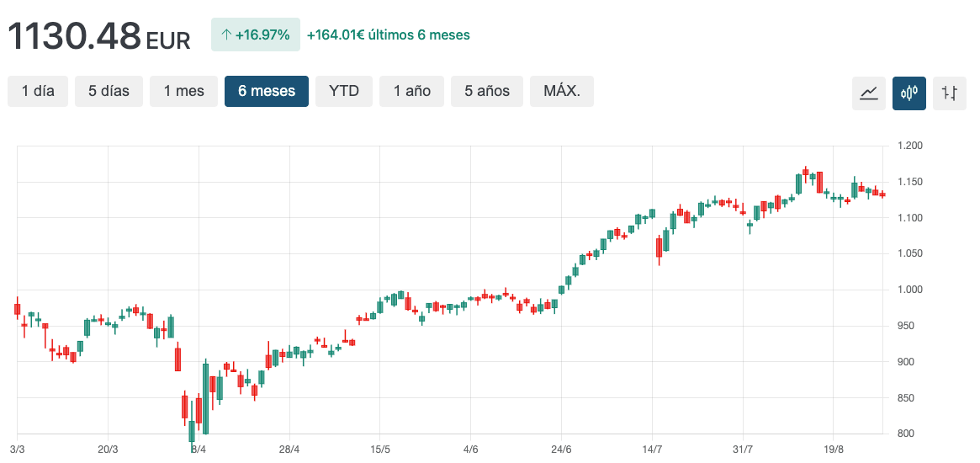The height and width of the screenshot is (463, 980).
Task: Click the green up-arrow in percentage badge
Action: [x=225, y=35]
